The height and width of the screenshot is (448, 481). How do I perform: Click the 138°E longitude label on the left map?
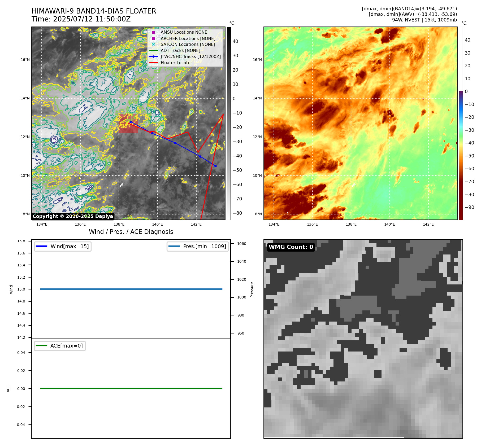119,225
